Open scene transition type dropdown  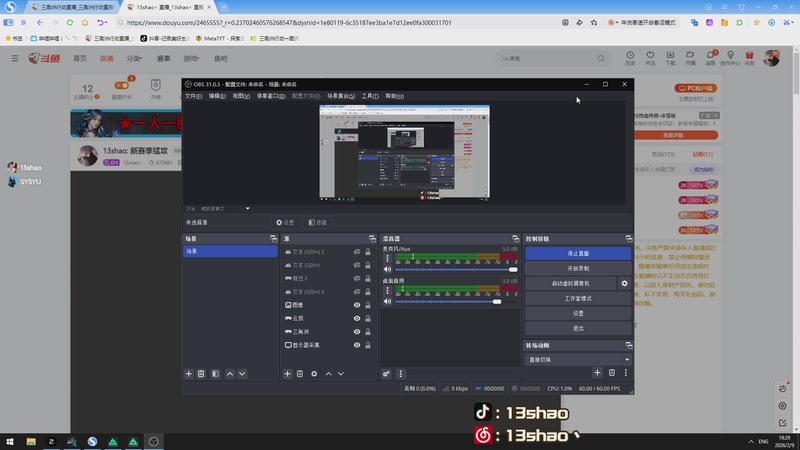[x=578, y=360]
